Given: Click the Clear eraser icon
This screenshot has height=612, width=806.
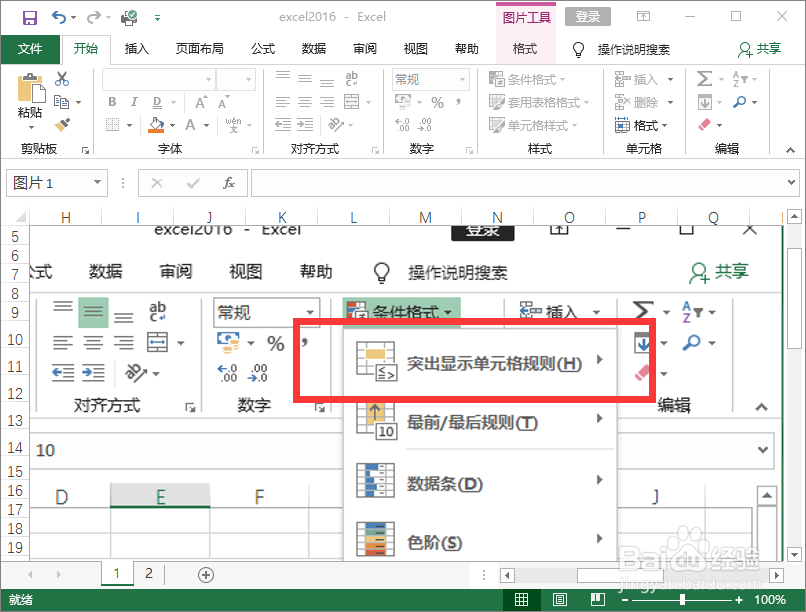Looking at the screenshot, I should point(704,125).
